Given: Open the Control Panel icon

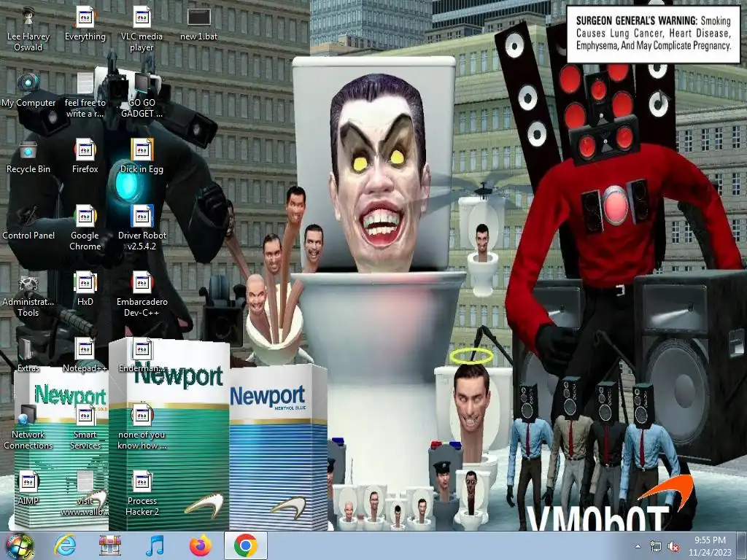Looking at the screenshot, I should coord(28,223).
